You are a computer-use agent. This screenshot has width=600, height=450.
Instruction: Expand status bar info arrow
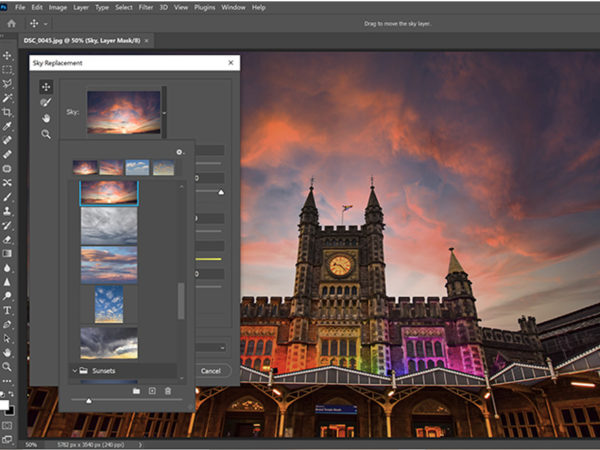(x=140, y=445)
